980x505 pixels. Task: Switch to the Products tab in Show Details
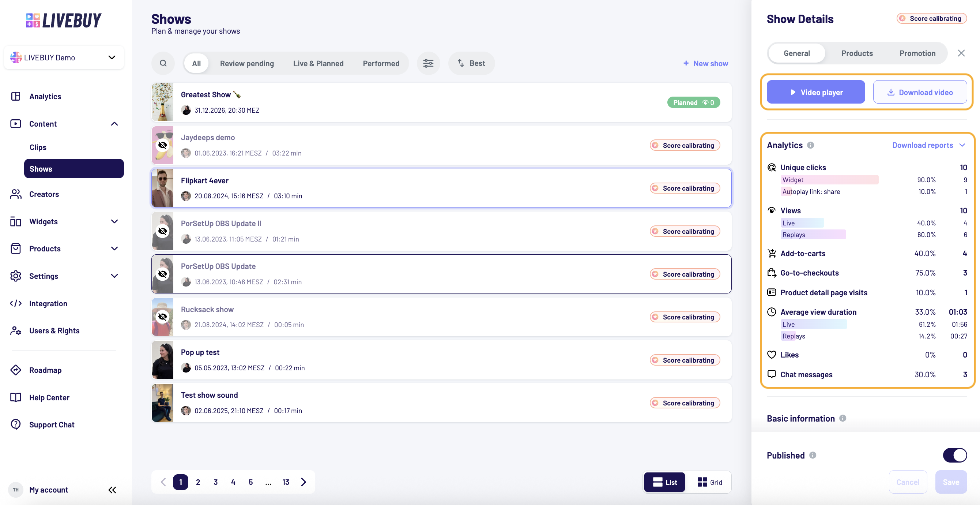pos(857,53)
